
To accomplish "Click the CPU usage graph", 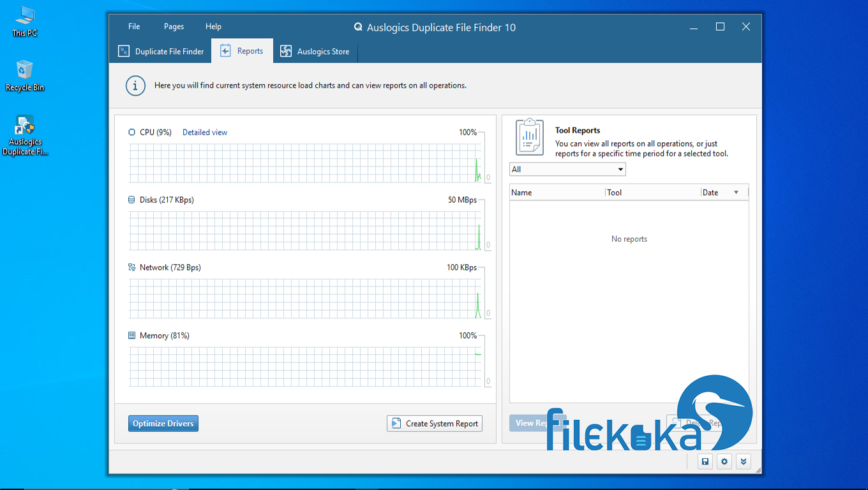I will tap(306, 163).
